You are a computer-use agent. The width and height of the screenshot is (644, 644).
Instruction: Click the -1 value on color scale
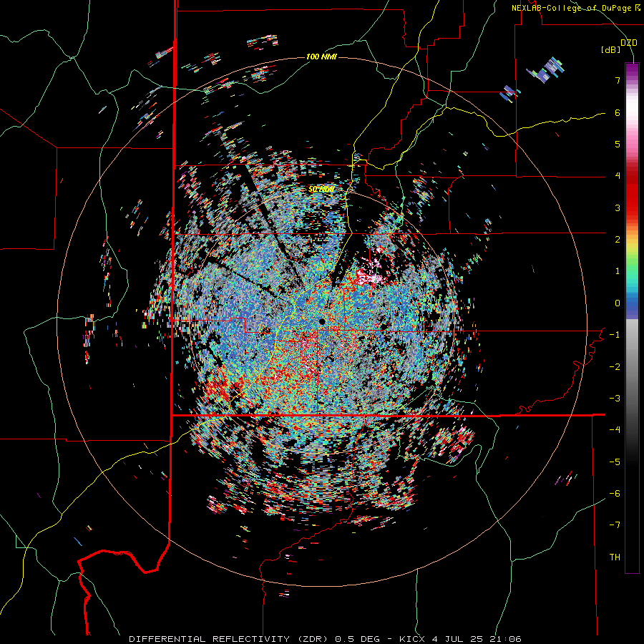click(x=615, y=335)
